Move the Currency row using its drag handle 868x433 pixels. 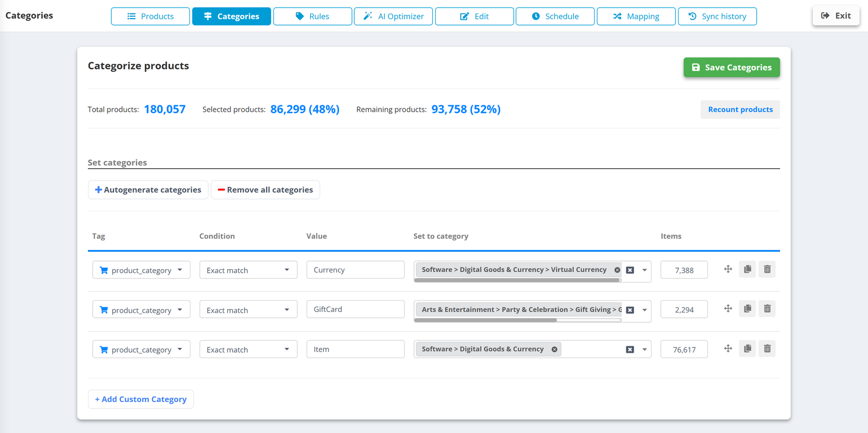coord(728,269)
